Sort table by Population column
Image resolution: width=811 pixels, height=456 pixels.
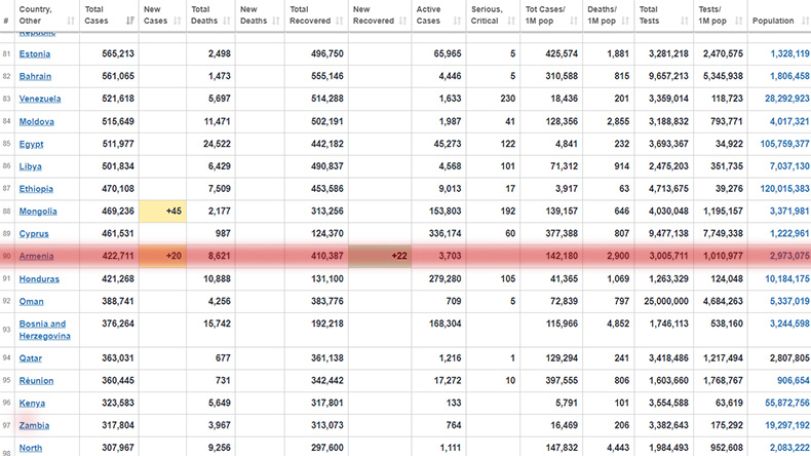point(779,16)
